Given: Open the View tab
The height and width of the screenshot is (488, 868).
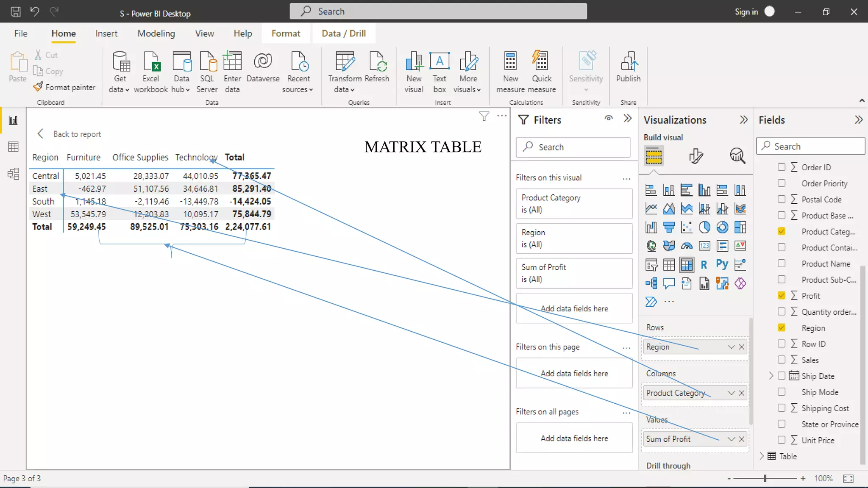Looking at the screenshot, I should [x=204, y=33].
